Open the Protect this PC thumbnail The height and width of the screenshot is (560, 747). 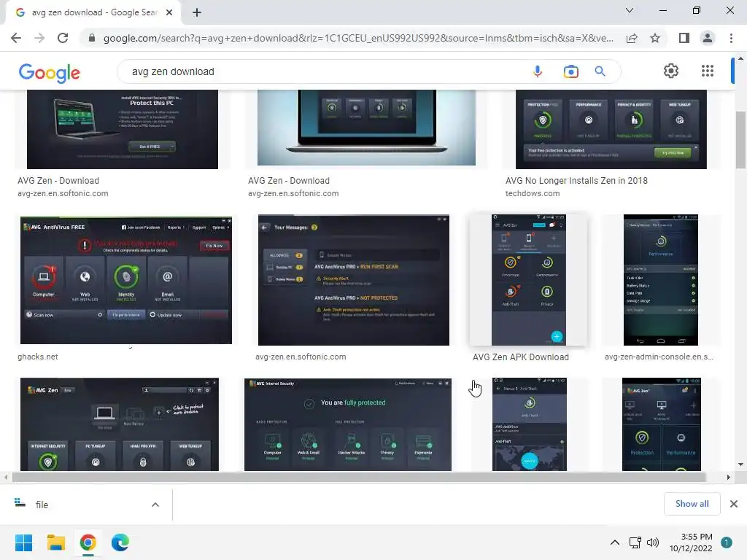pos(123,129)
